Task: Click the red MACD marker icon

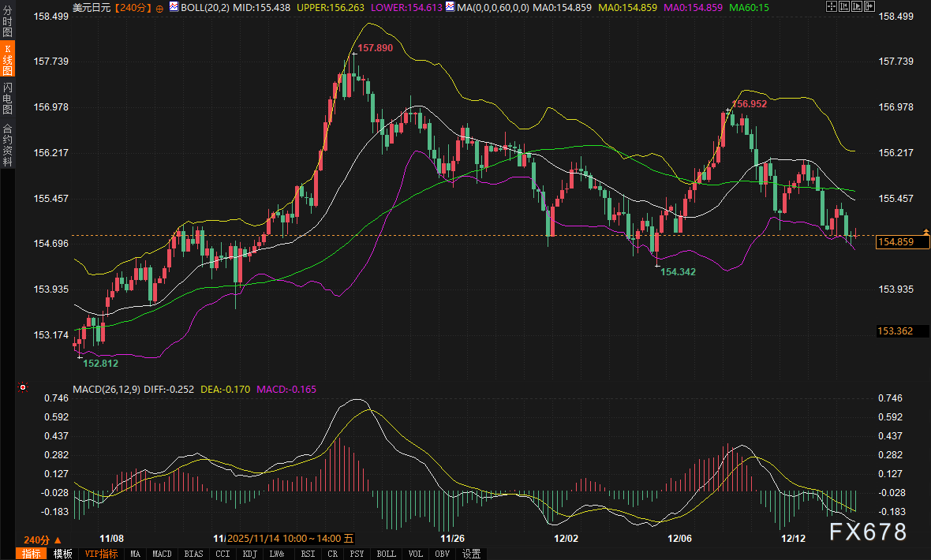Action: (x=23, y=388)
